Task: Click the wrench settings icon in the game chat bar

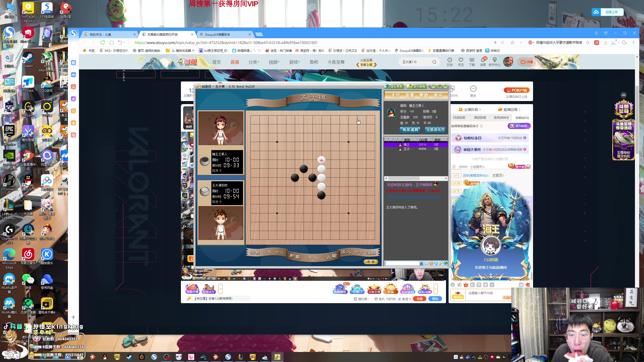Action: 441,263
